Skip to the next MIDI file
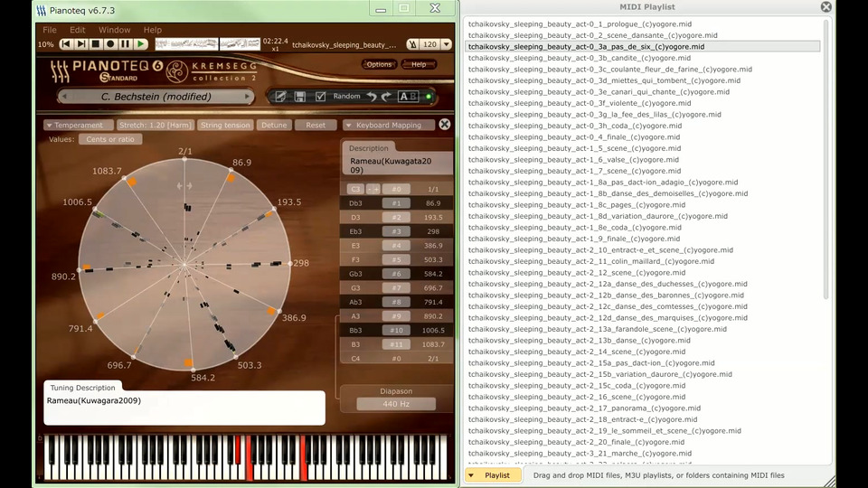This screenshot has width=868, height=488. 80,43
